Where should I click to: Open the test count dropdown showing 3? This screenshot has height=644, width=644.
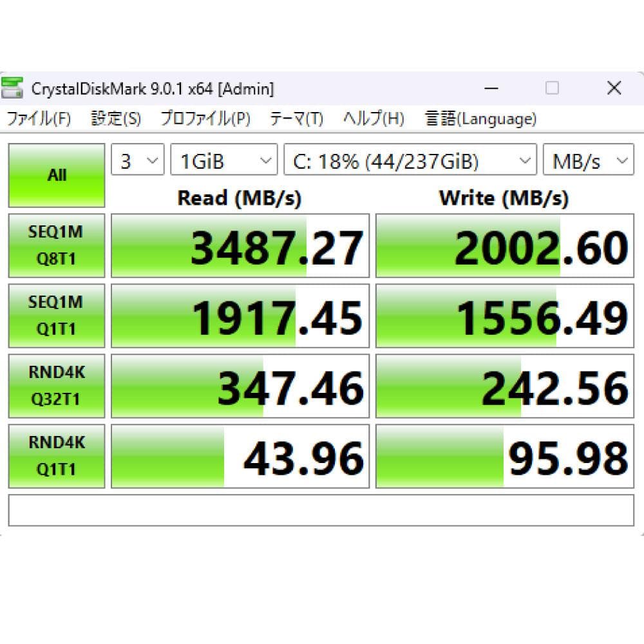click(x=137, y=160)
